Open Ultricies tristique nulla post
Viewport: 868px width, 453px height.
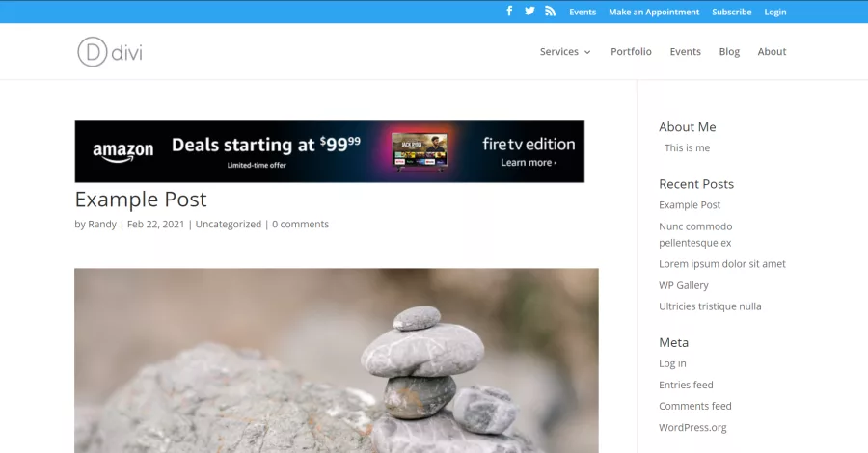(x=710, y=306)
